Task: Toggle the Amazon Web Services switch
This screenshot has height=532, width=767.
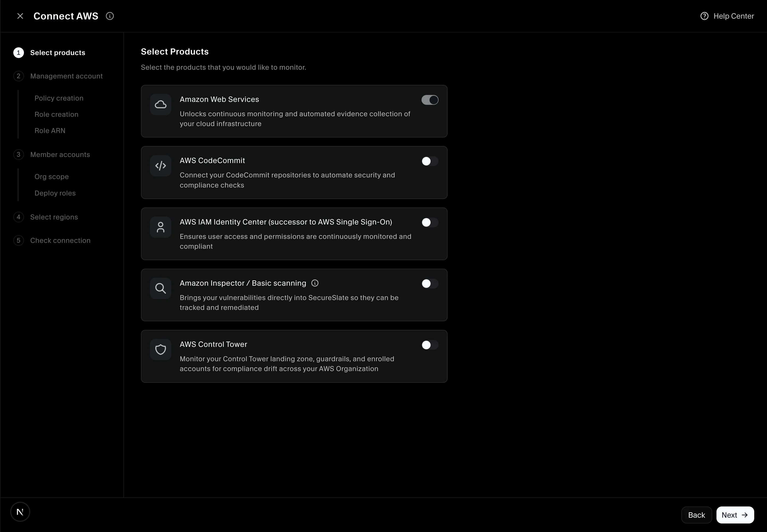Action: (x=430, y=100)
